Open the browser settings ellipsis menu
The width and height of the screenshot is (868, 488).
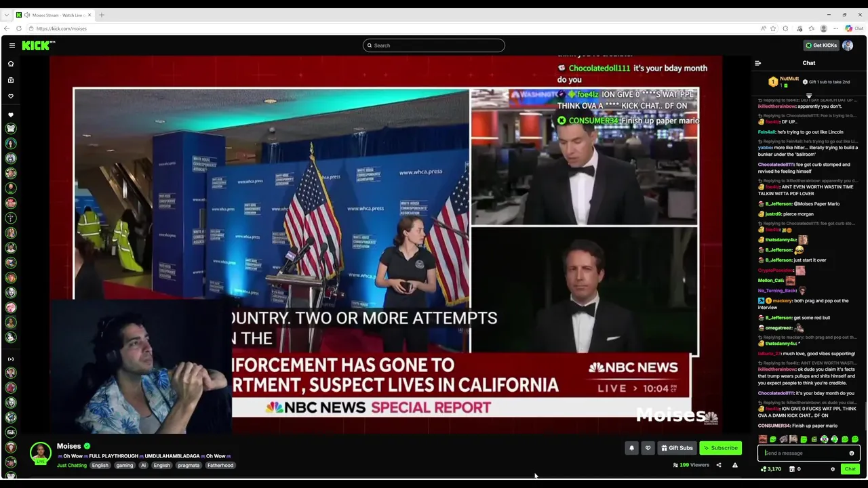[835, 28]
